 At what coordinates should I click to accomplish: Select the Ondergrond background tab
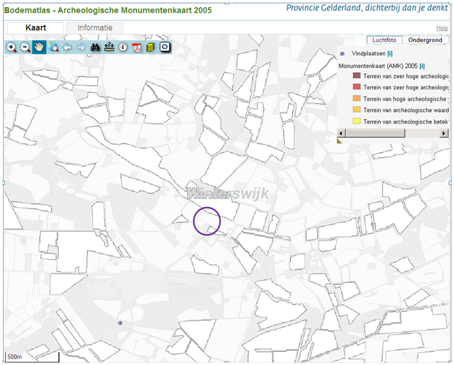click(x=425, y=40)
